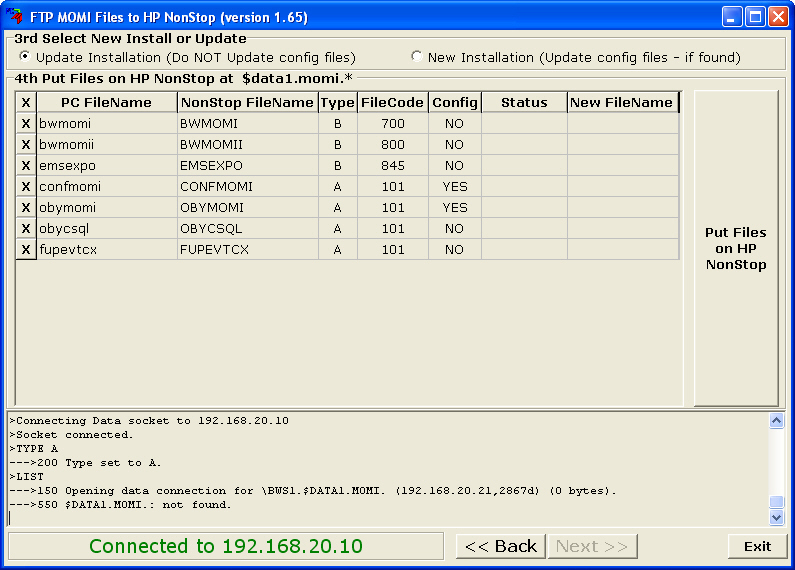Click the EMSEXPO NonStop filename cell

tap(248, 165)
